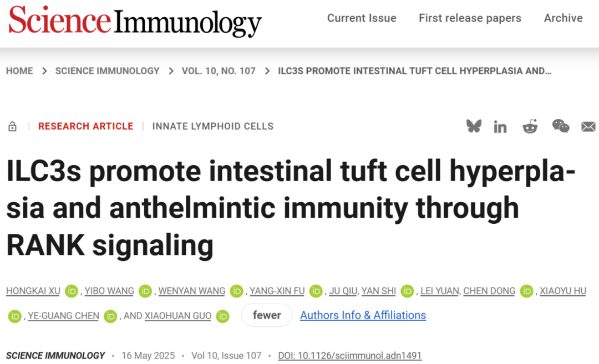599x364 pixels.
Task: Go to HOME via breadcrumb
Action: pyautogui.click(x=19, y=71)
